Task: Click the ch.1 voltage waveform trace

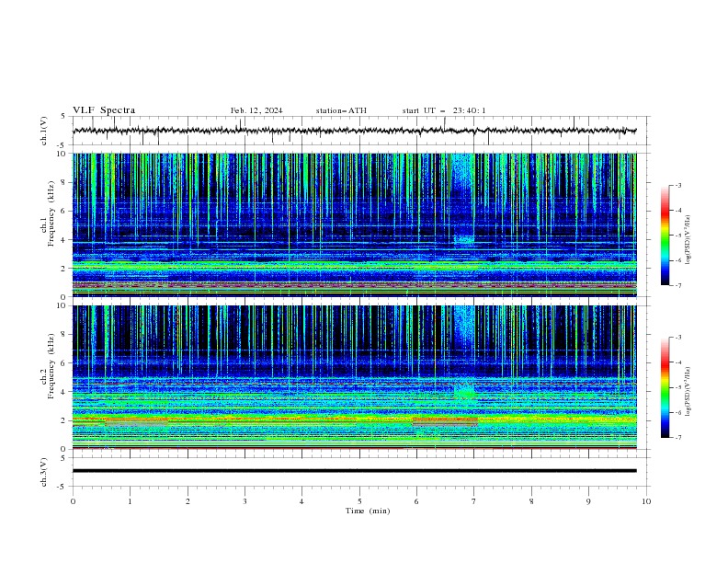Action: coord(354,131)
